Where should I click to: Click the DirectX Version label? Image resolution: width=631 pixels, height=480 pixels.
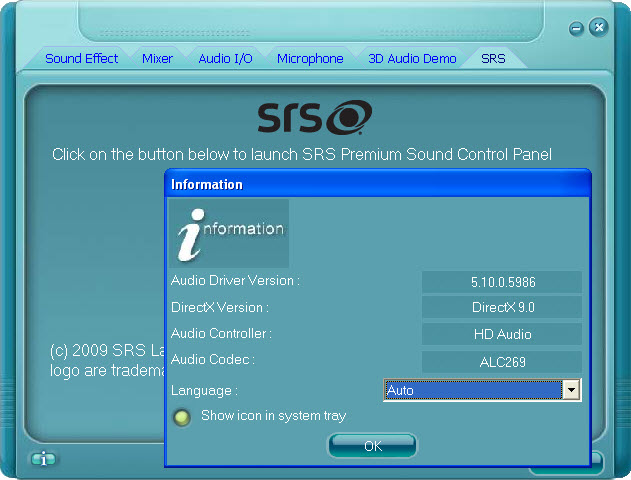click(x=220, y=307)
